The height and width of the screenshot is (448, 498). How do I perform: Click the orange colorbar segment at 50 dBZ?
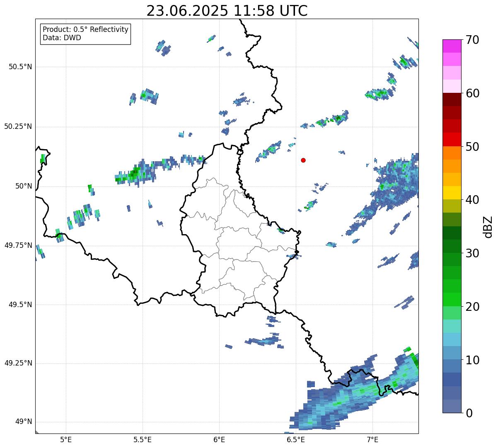(x=452, y=153)
